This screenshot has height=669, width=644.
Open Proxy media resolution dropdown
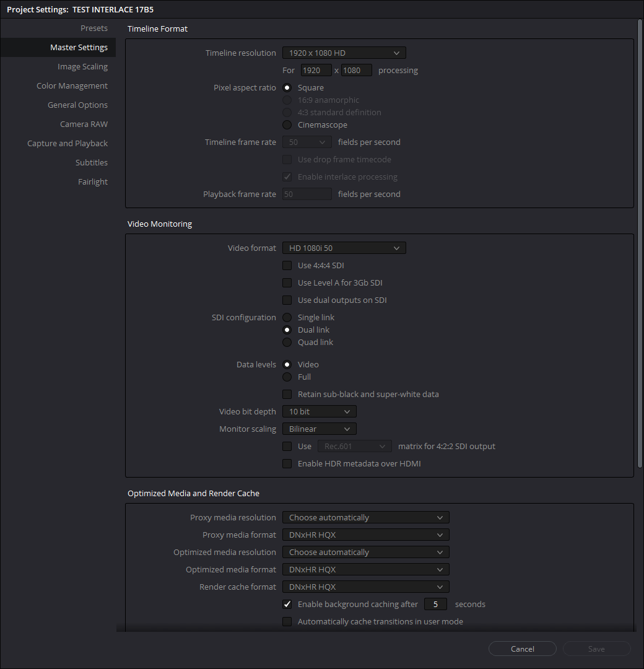pos(366,517)
